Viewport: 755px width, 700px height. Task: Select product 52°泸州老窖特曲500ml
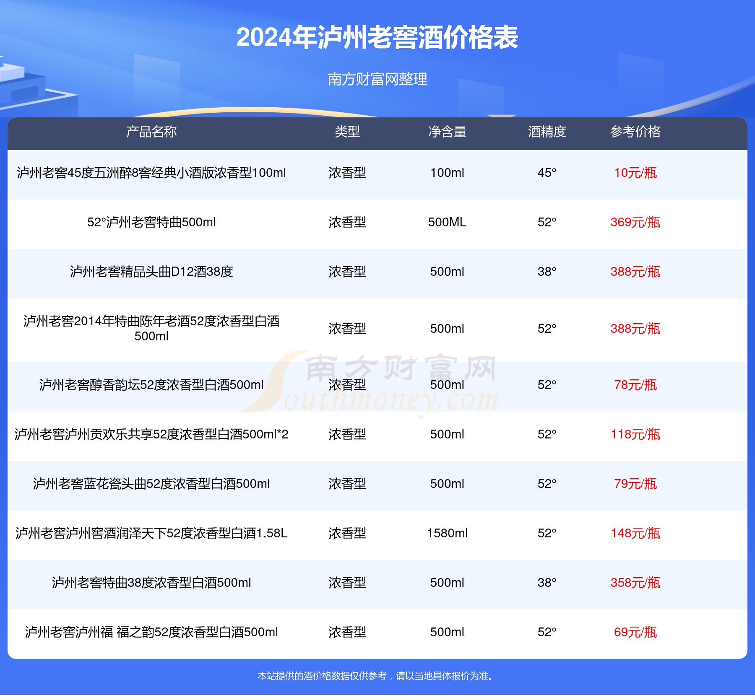[x=151, y=222]
